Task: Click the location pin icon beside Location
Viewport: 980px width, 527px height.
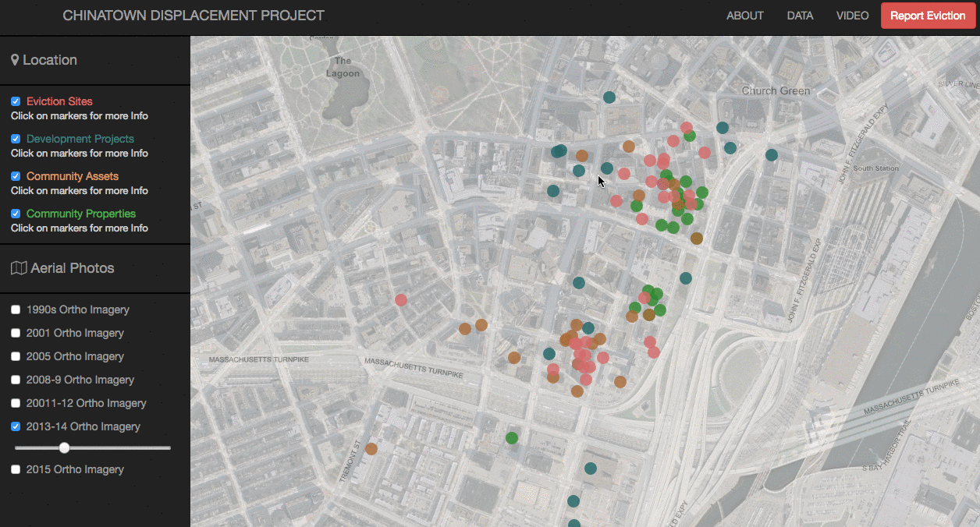Action: pos(15,60)
